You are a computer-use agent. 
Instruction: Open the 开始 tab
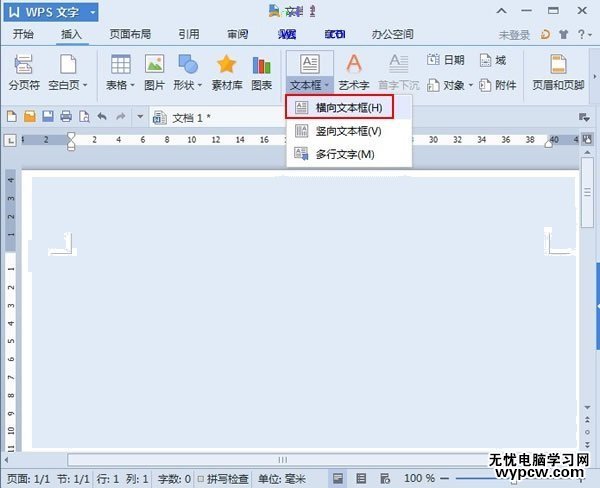tap(23, 34)
